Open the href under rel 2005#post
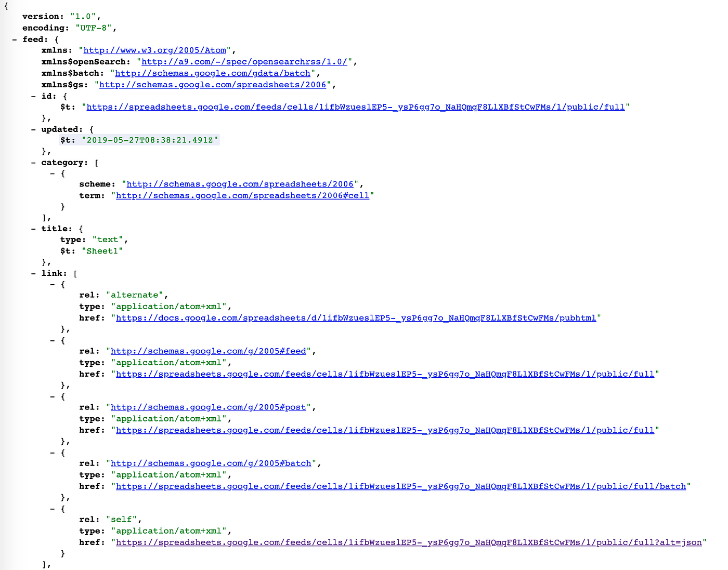This screenshot has width=728, height=570. pos(385,430)
